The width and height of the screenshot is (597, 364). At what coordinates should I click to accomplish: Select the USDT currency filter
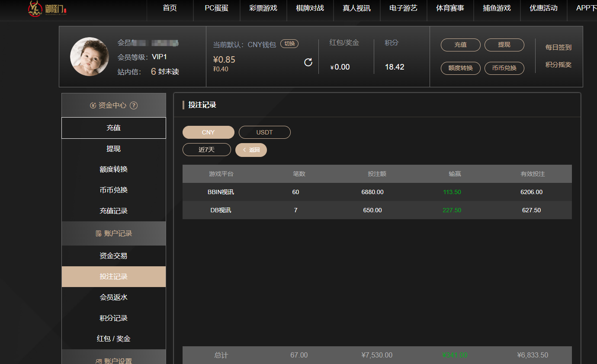(x=264, y=132)
